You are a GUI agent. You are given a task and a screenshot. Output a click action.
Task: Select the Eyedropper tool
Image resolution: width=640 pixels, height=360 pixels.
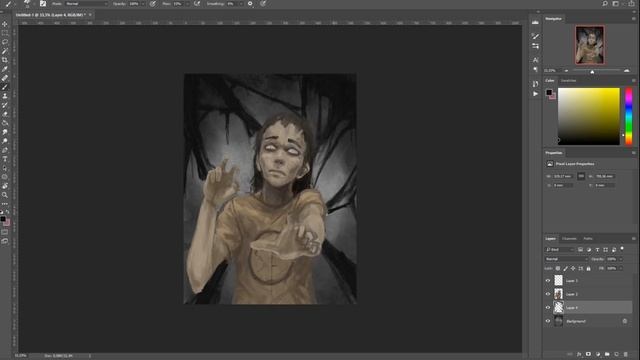coord(5,69)
